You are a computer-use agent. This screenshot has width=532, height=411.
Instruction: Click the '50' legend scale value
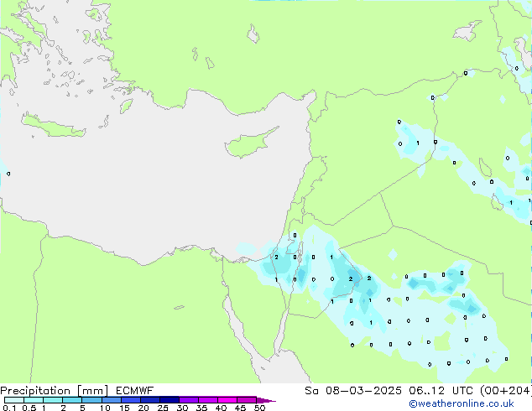pyautogui.click(x=259, y=408)
